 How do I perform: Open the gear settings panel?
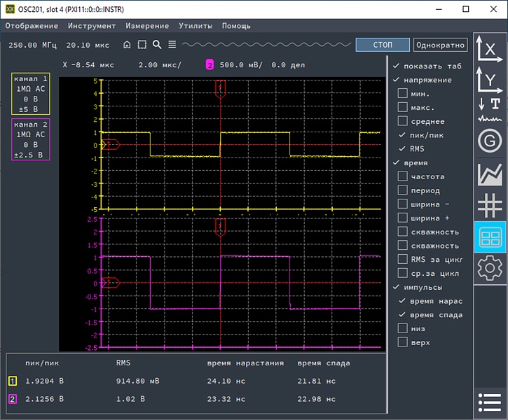point(490,268)
